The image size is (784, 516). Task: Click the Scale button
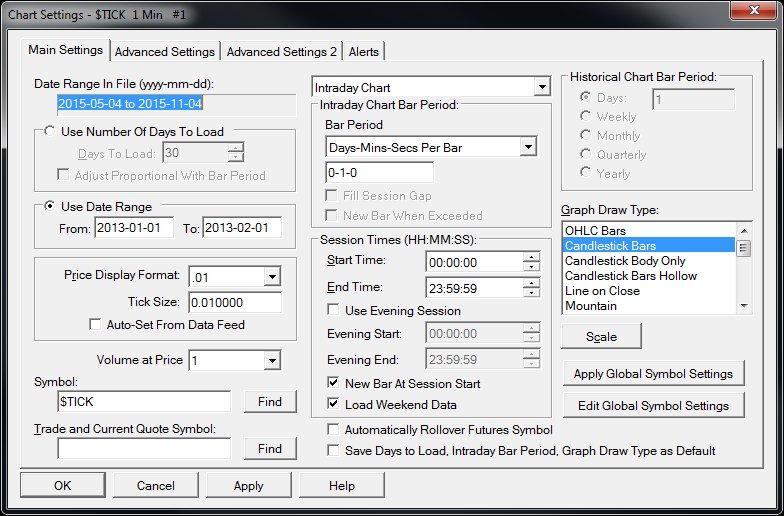pyautogui.click(x=602, y=336)
